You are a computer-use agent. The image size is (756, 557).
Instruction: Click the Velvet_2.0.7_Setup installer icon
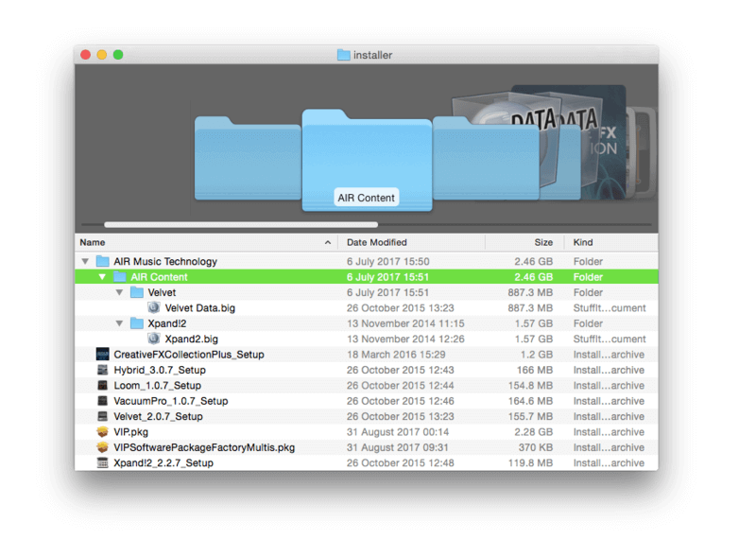102,416
